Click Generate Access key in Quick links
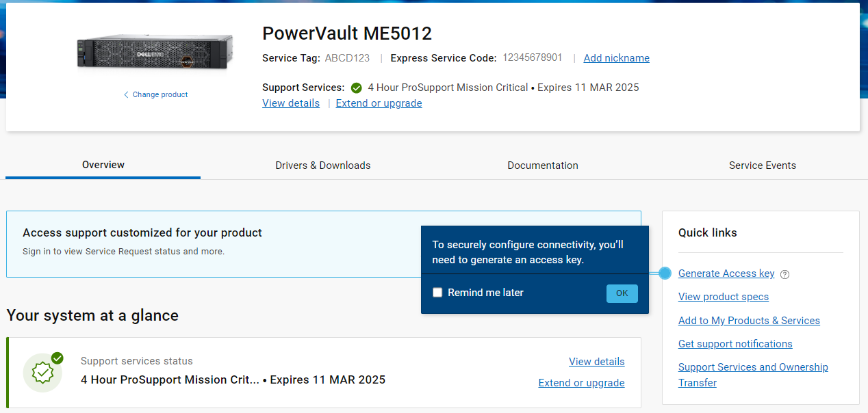The height and width of the screenshot is (413, 868). point(726,273)
